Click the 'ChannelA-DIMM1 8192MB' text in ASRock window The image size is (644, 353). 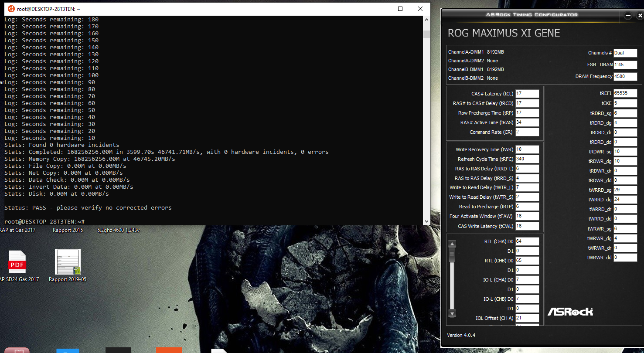point(476,52)
